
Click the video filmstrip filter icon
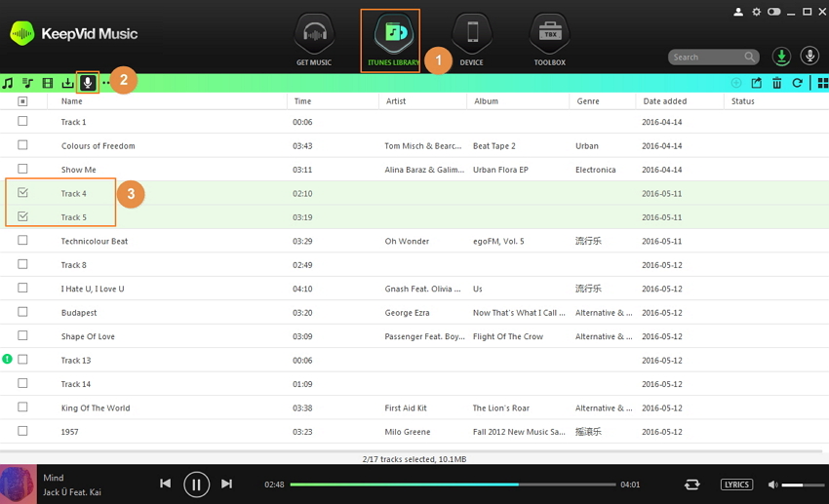[x=48, y=83]
